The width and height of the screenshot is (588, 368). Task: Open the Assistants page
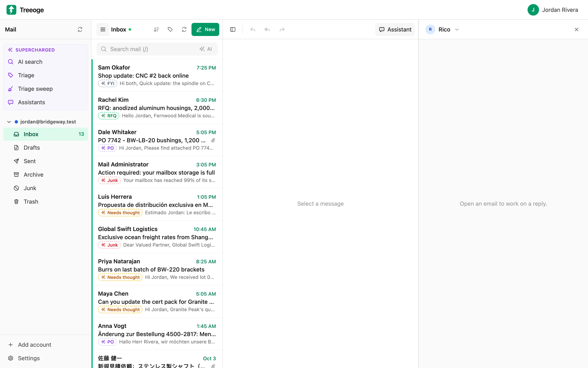click(46, 102)
